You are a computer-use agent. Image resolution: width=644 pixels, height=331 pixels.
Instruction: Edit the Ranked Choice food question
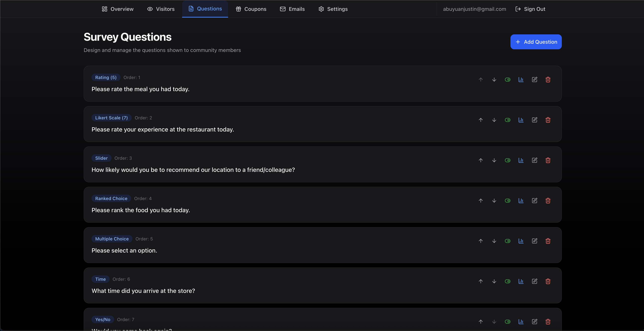point(534,200)
